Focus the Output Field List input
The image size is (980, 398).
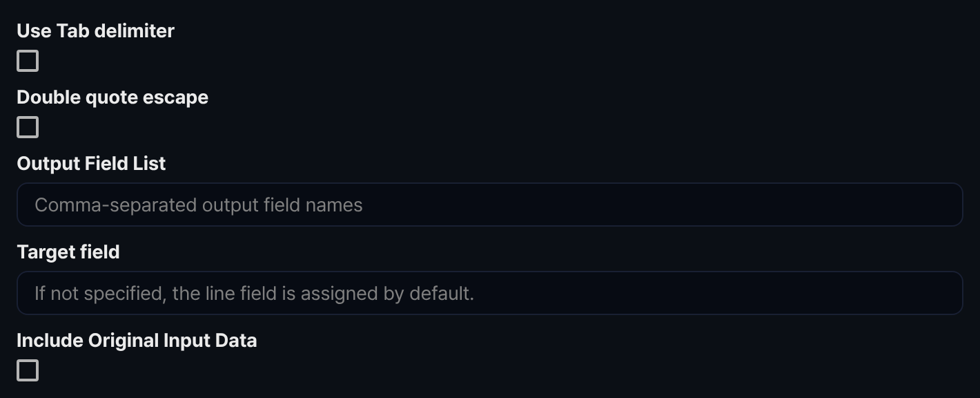[489, 205]
